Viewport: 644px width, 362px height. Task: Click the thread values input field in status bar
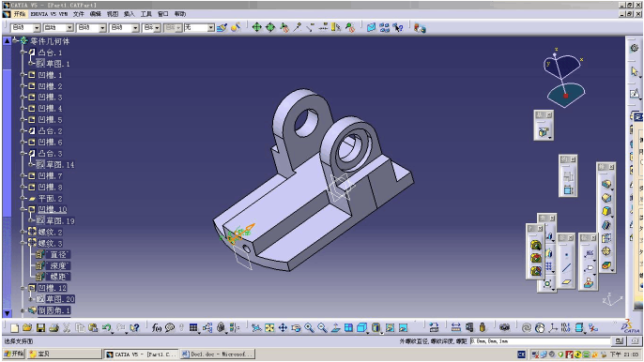[x=540, y=341]
